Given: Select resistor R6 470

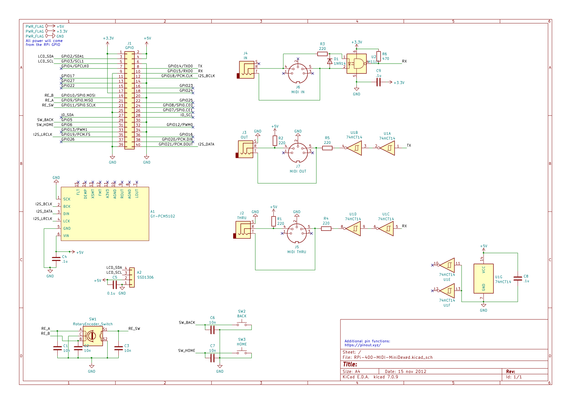Looking at the screenshot, I should coord(379,56).
